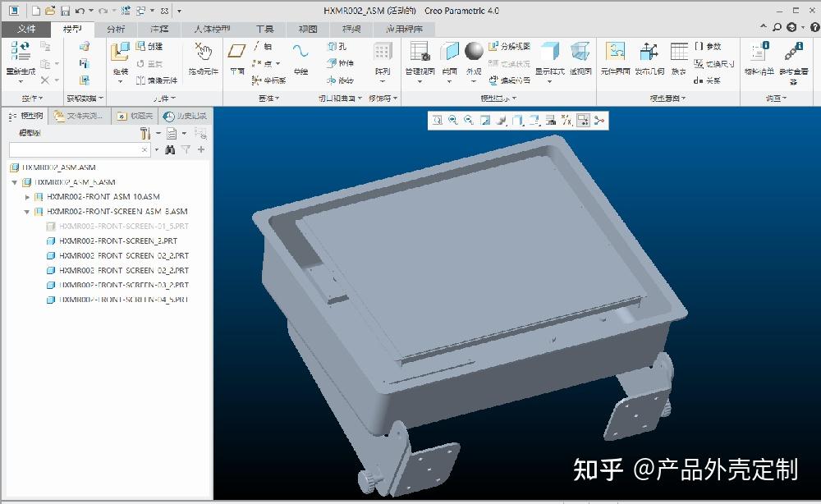Open the 阵列 pattern dropdown arrow
Image resolution: width=821 pixels, height=504 pixels.
[383, 81]
